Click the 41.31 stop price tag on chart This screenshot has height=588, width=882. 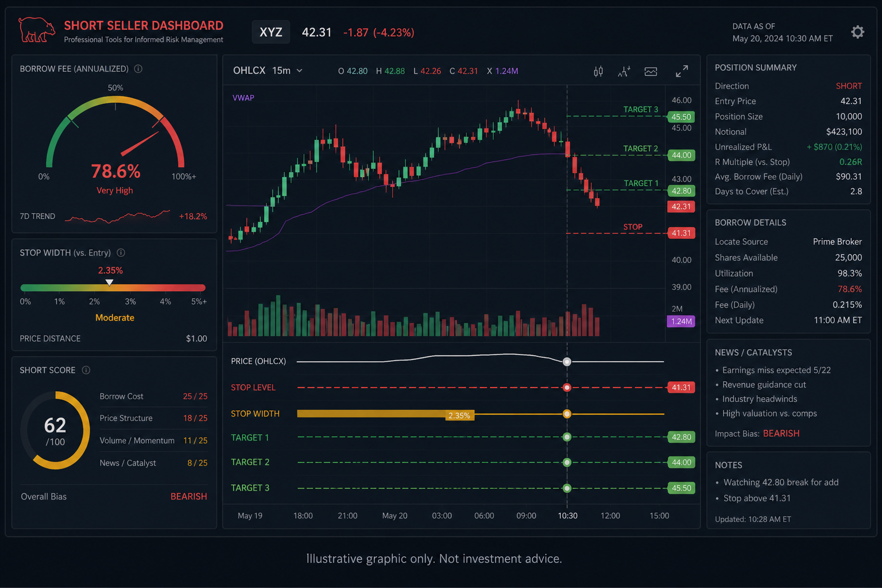tap(681, 233)
